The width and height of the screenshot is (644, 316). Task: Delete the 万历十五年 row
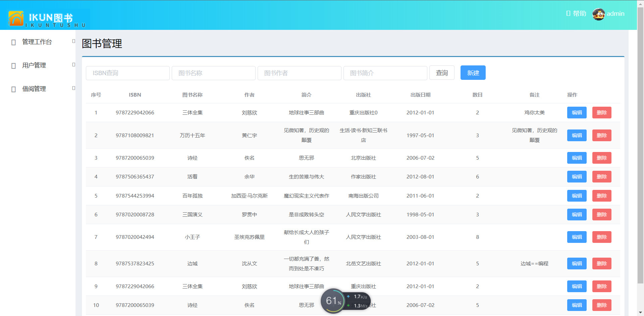click(602, 136)
